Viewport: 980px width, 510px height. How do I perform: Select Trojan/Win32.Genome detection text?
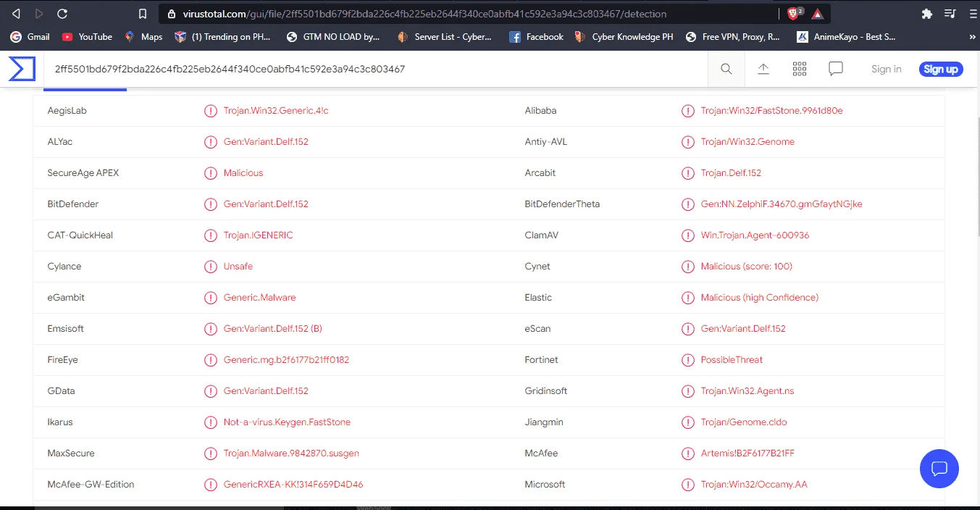tap(747, 142)
